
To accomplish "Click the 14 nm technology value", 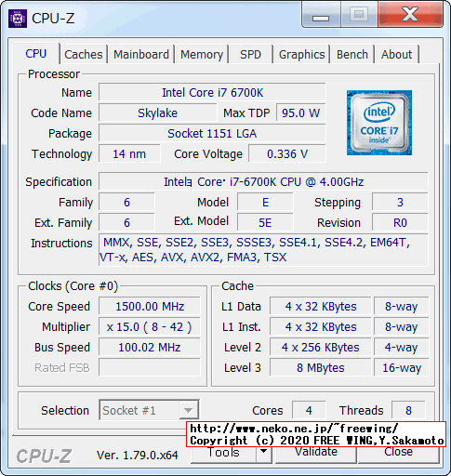I will coord(129,153).
